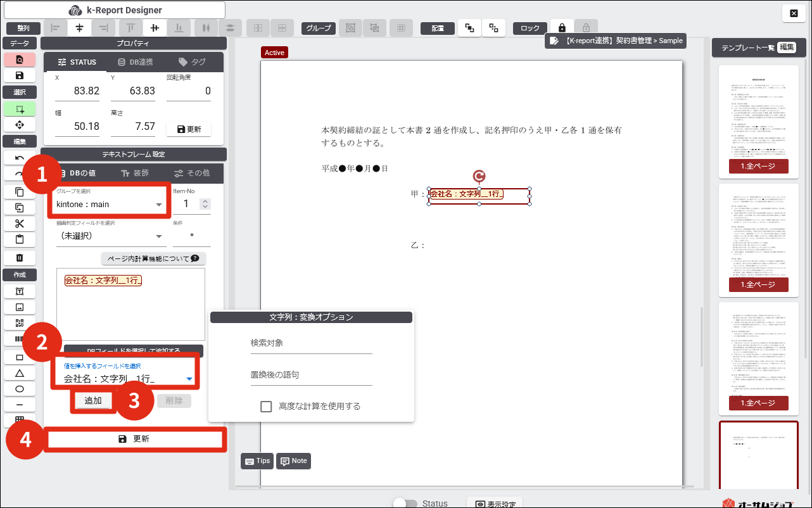The image size is (812, 508).
Task: Select the first template page thumbnail
Action: (x=754, y=120)
